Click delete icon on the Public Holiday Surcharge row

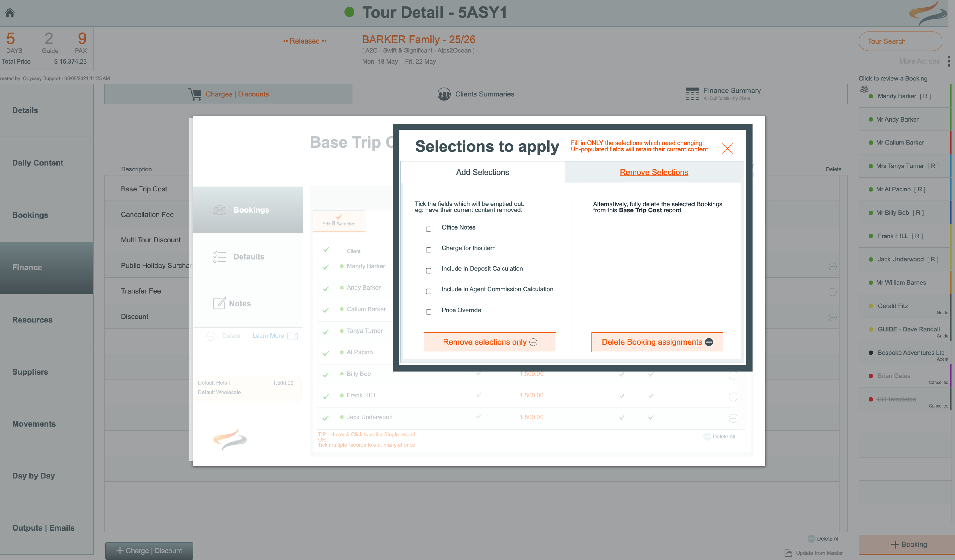[x=832, y=266]
